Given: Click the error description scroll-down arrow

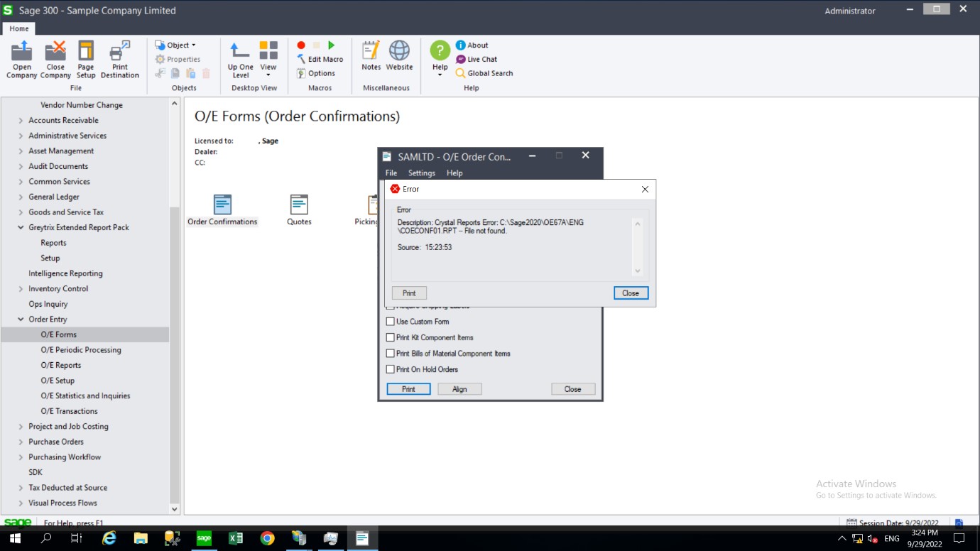Looking at the screenshot, I should pyautogui.click(x=637, y=271).
